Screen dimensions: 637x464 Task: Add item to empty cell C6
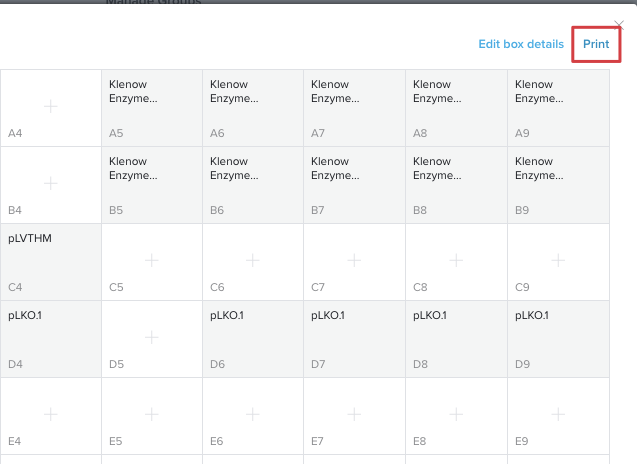tap(253, 262)
